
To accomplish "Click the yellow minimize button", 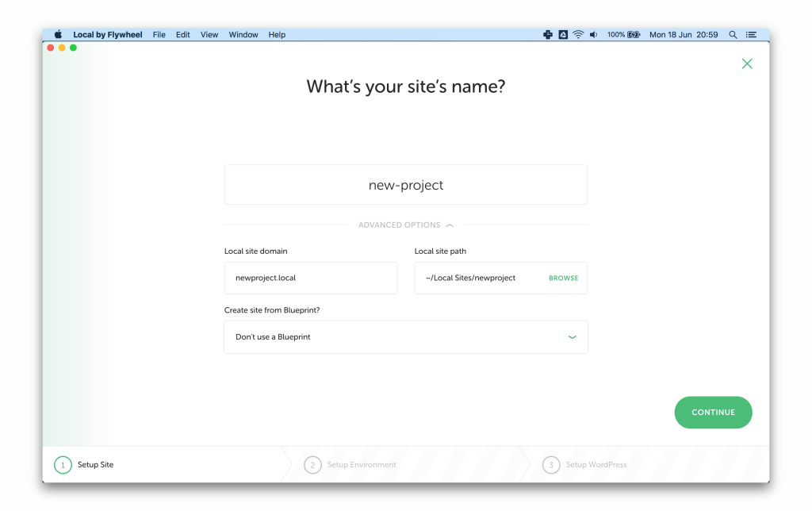I will point(62,48).
